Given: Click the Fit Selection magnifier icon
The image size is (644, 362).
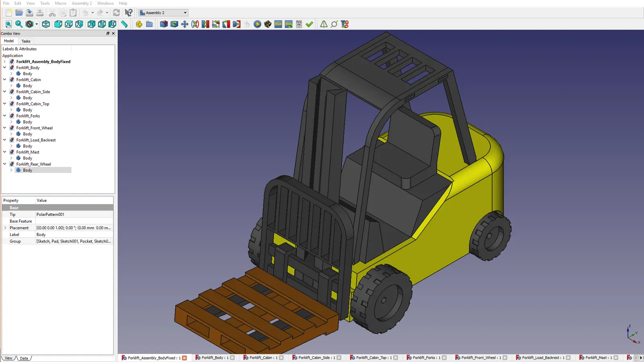Looking at the screenshot, I should click(x=19, y=24).
